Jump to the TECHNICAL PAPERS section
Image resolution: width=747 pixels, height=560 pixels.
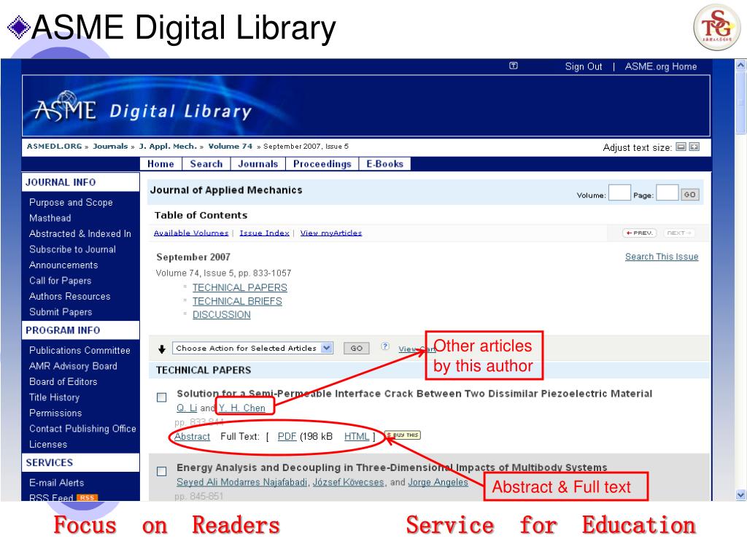[x=239, y=287]
